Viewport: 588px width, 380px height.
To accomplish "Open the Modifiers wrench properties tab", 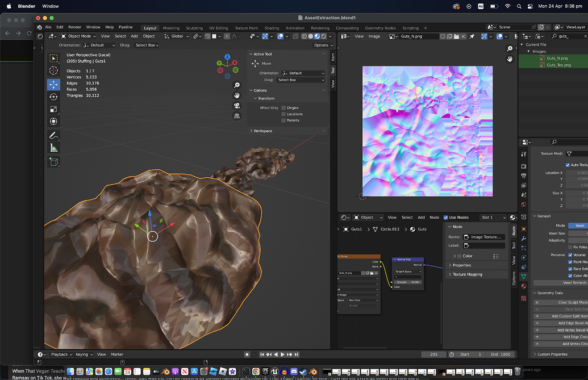I will tap(523, 239).
